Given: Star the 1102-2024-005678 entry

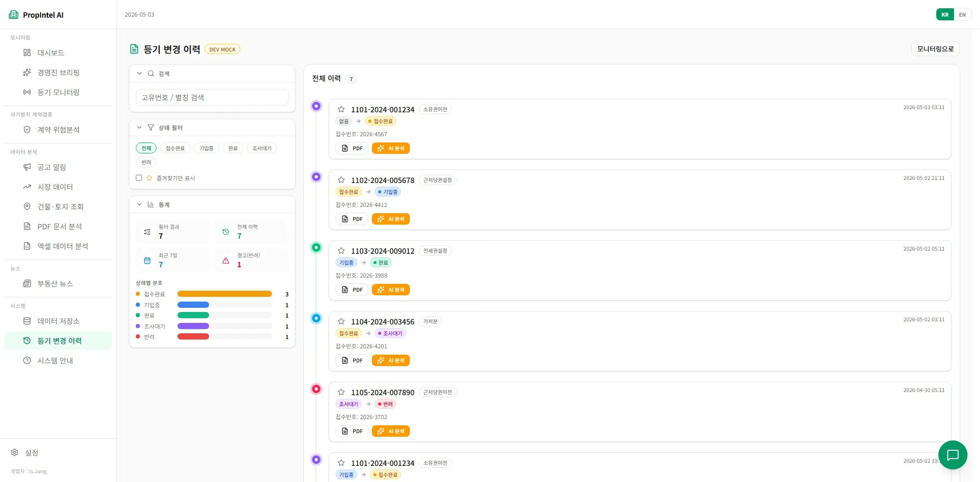Looking at the screenshot, I should (x=341, y=180).
